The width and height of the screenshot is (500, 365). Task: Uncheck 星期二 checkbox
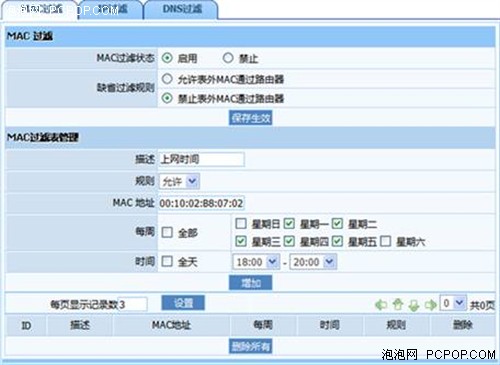click(x=337, y=223)
